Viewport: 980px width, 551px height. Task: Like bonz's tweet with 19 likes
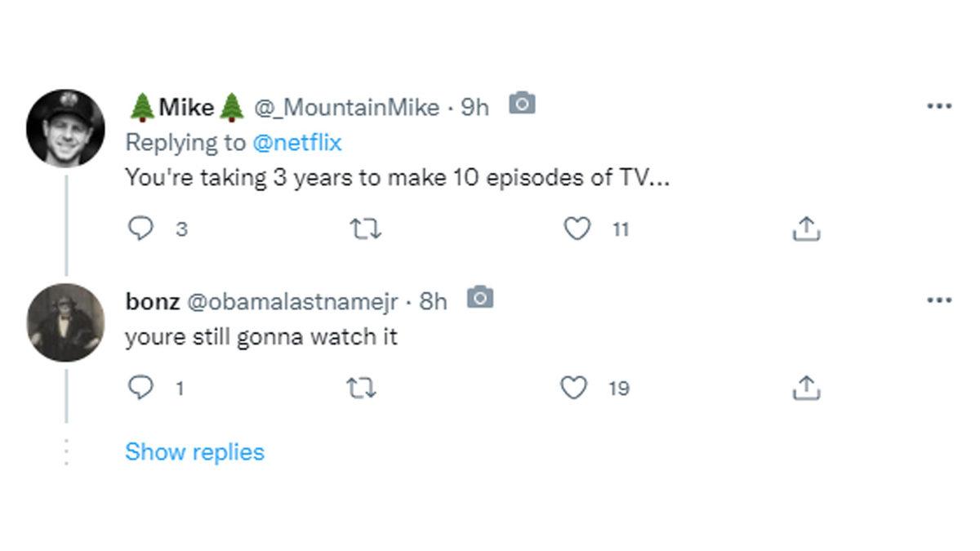(573, 388)
